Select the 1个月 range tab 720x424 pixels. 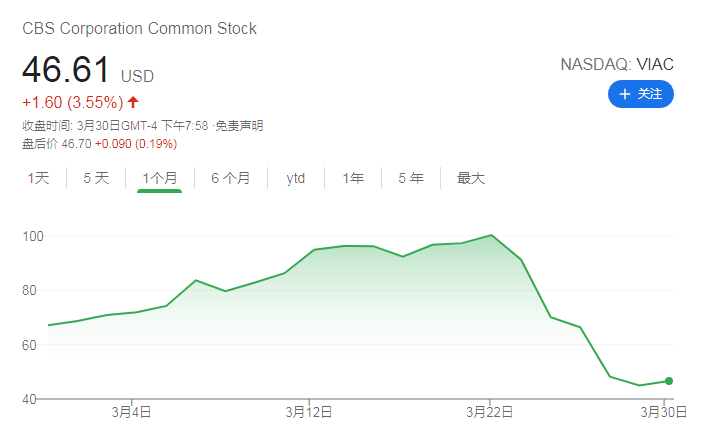click(x=160, y=178)
